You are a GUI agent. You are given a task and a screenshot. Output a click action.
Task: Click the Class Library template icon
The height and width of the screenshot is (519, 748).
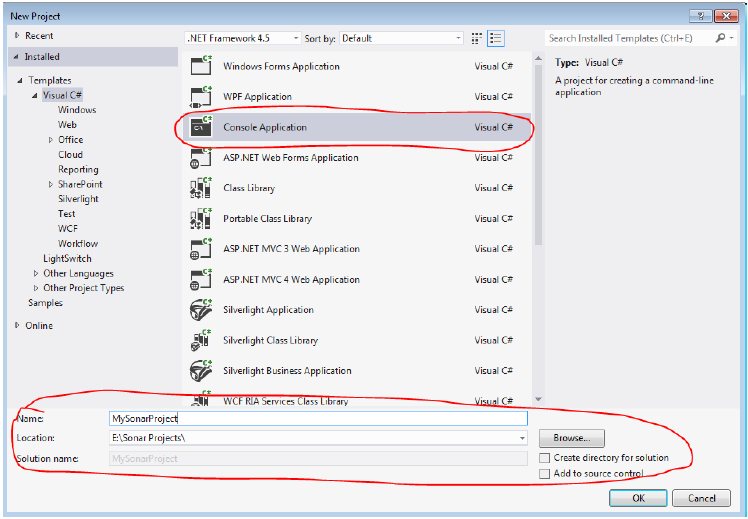tap(201, 188)
